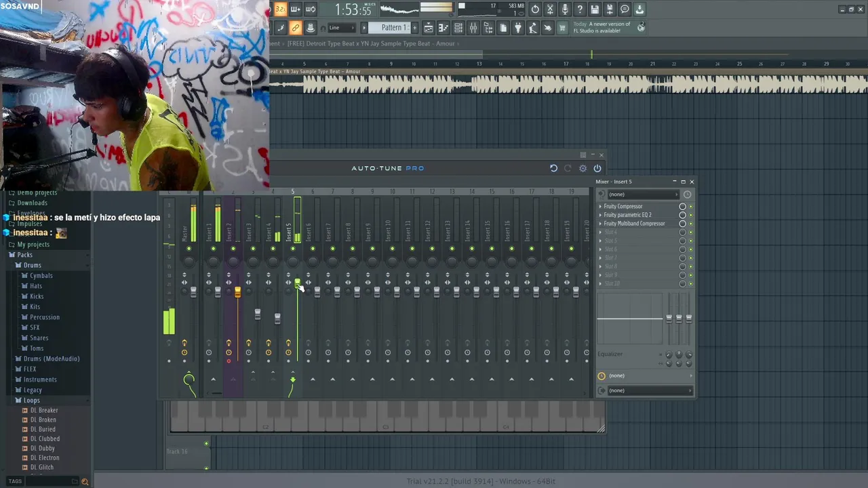Expand the Fruity Multiband Compressor slot arrow
This screenshot has width=868, height=488.
(600, 224)
